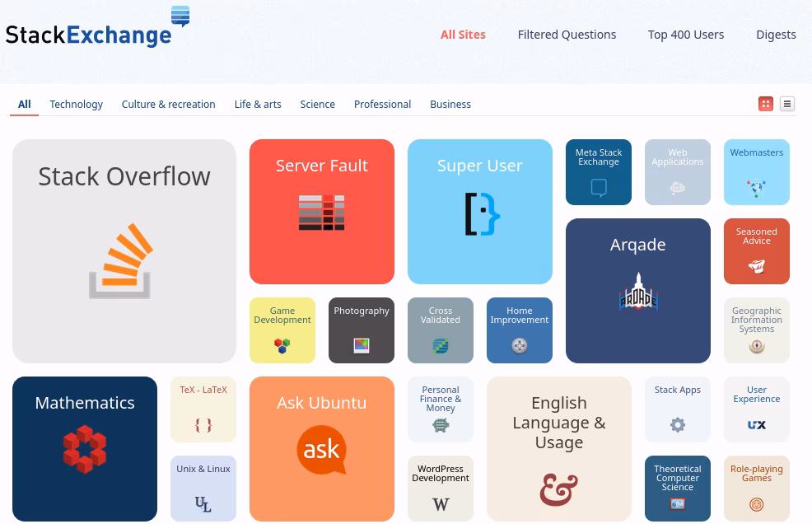Click the Server Fault rack icon

(322, 213)
